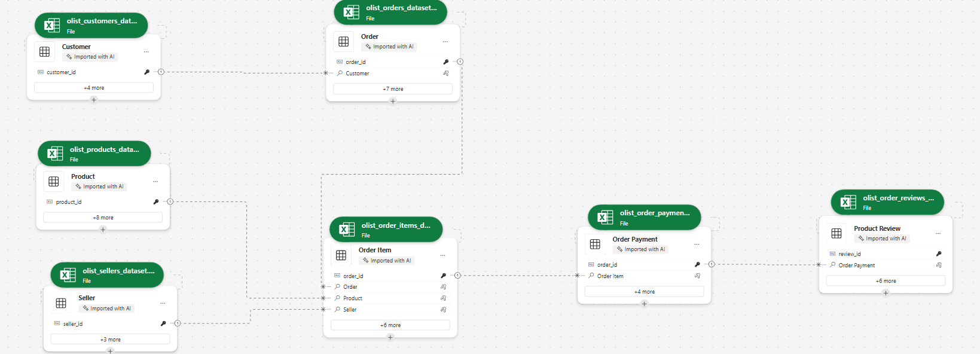Select Order relation row in Order Item table
This screenshot has width=980, height=354.
point(390,287)
